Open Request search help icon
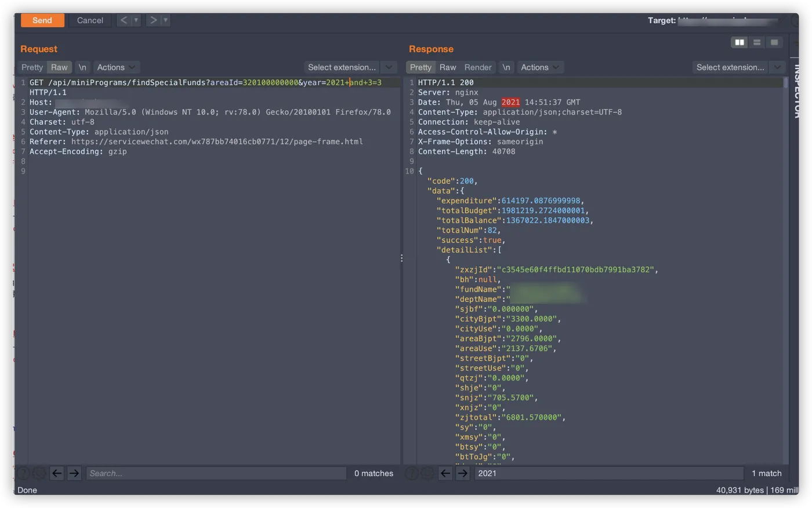This screenshot has width=812, height=508. (23, 473)
